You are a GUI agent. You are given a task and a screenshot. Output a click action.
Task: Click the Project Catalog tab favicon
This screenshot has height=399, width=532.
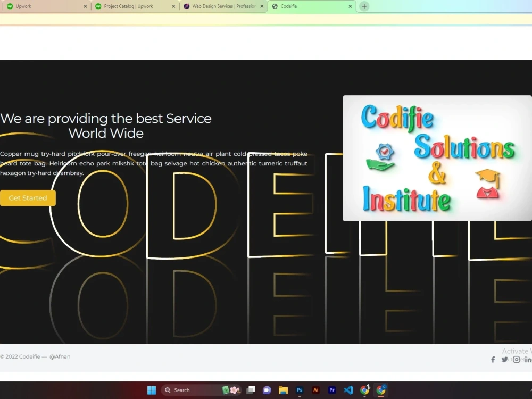tap(98, 6)
